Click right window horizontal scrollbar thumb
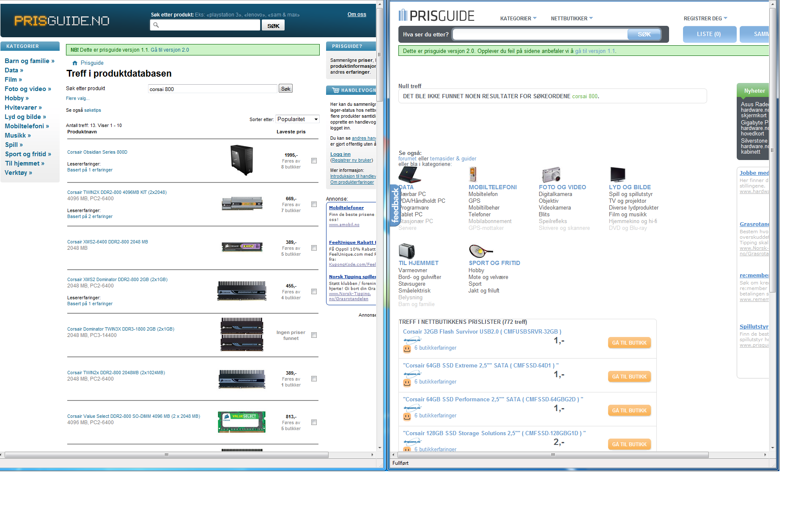The height and width of the screenshot is (508, 812). pyautogui.click(x=552, y=455)
